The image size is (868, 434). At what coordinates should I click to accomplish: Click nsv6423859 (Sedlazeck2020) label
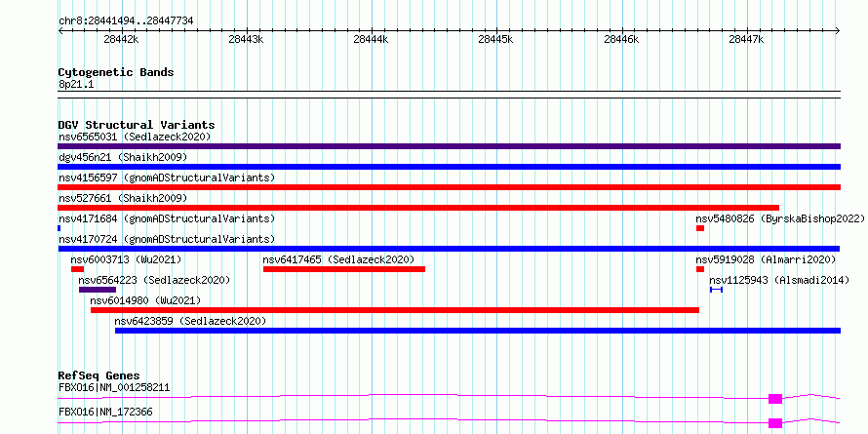coord(190,321)
